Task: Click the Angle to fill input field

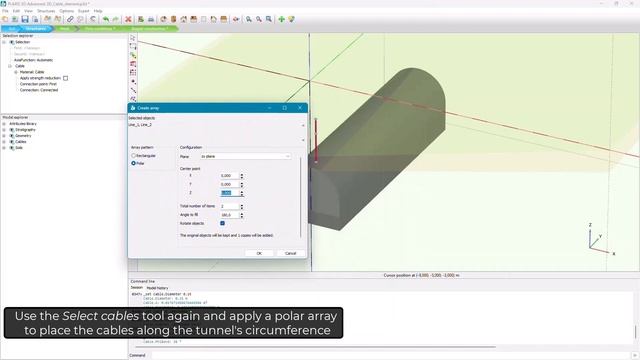Action: click(229, 215)
